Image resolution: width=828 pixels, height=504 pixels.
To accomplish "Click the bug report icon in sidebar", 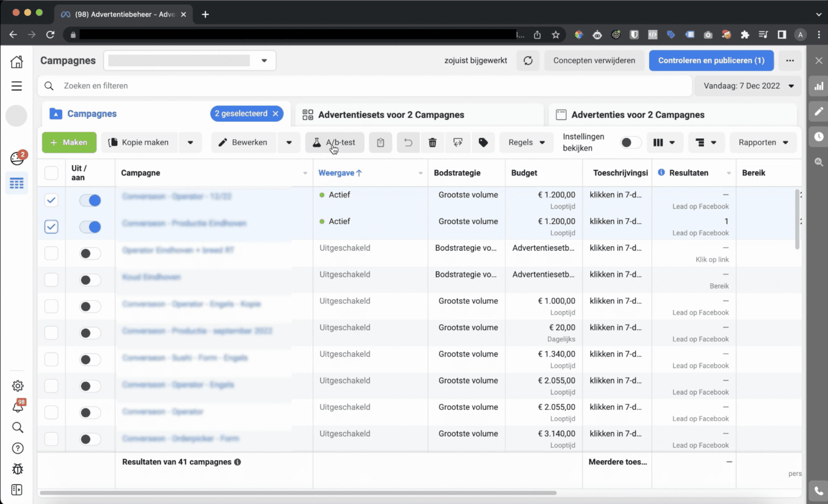I will point(17,469).
